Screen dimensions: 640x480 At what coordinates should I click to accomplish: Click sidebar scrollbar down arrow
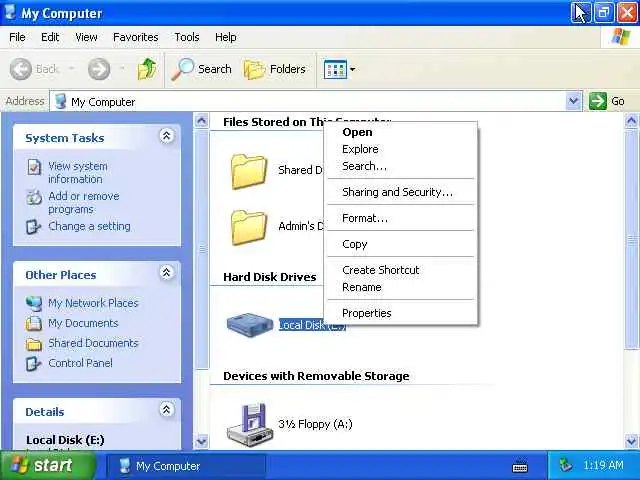202,441
